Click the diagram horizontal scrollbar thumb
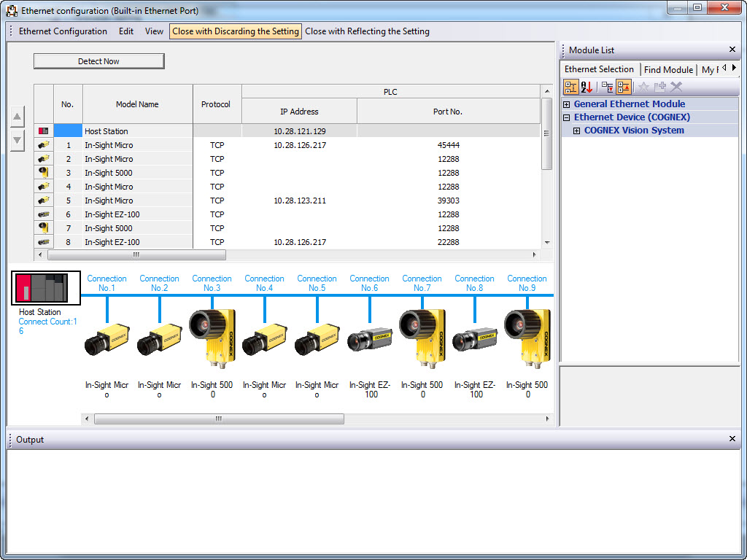The image size is (747, 560). (219, 419)
